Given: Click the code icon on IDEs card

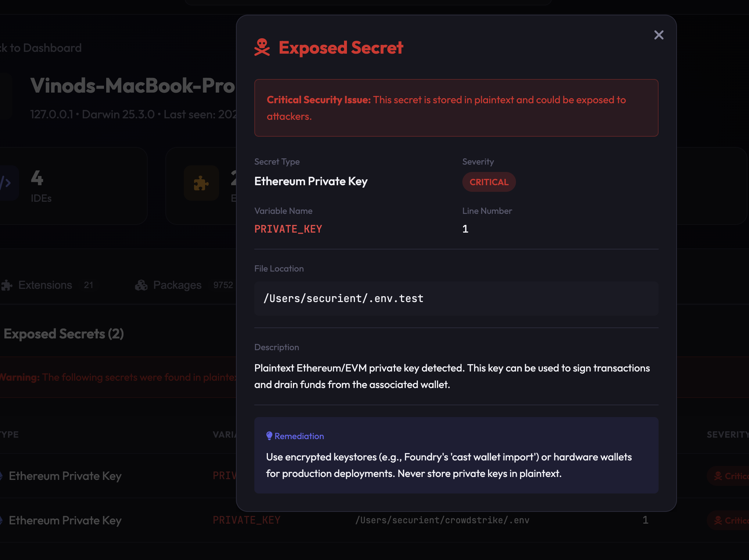Looking at the screenshot, I should point(6,183).
